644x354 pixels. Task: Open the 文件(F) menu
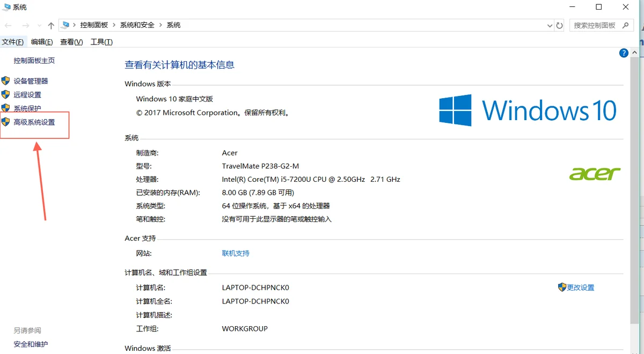click(13, 42)
